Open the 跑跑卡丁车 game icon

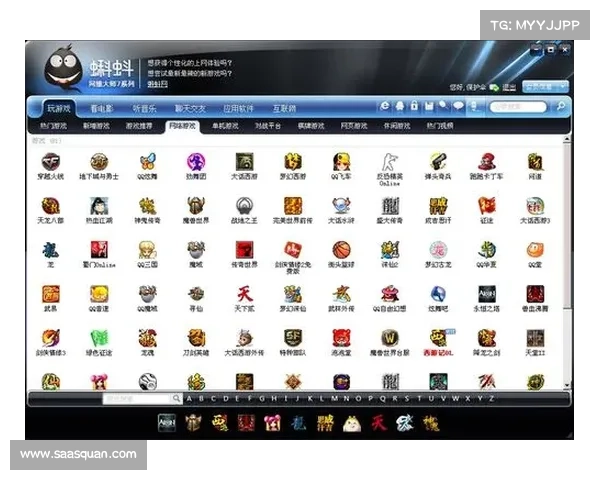(x=487, y=162)
